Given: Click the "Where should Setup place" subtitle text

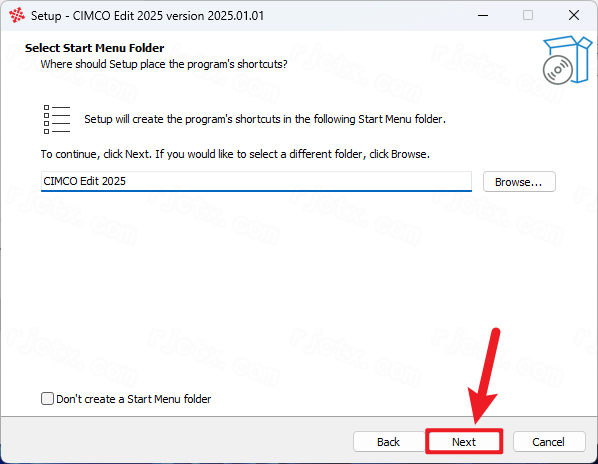Looking at the screenshot, I should click(164, 64).
